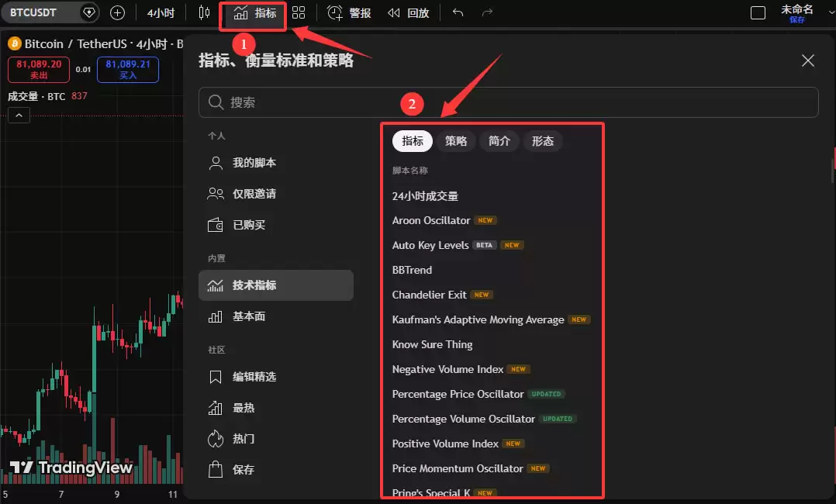Create an alert with 警报 button

[x=349, y=13]
